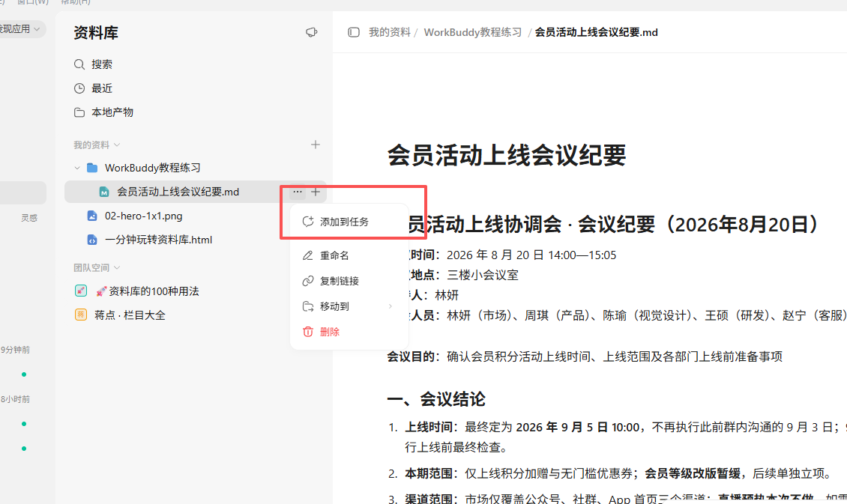
Task: Click 会员活动上线会议纪要.md in the breadcrumb
Action: [597, 32]
